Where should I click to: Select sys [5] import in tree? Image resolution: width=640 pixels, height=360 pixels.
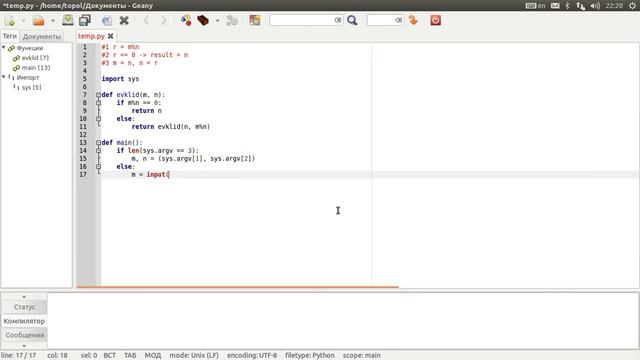pyautogui.click(x=31, y=87)
